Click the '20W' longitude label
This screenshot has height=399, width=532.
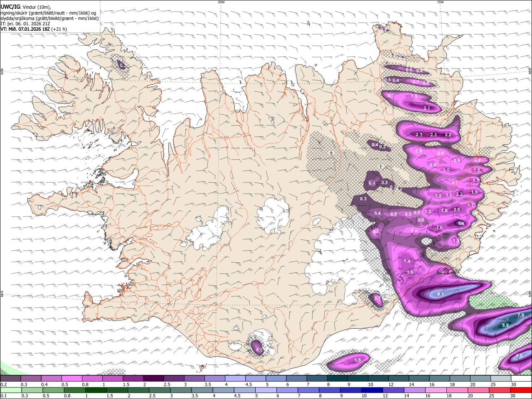[x=221, y=2]
